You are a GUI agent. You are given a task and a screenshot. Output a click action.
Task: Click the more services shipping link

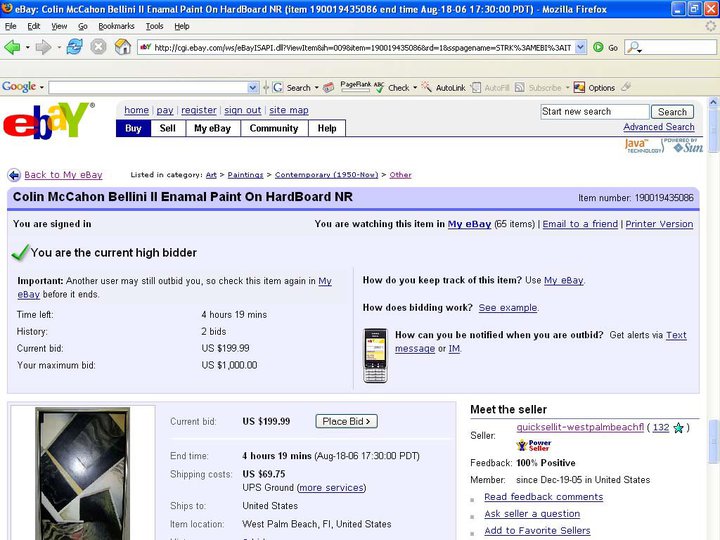[x=331, y=488]
